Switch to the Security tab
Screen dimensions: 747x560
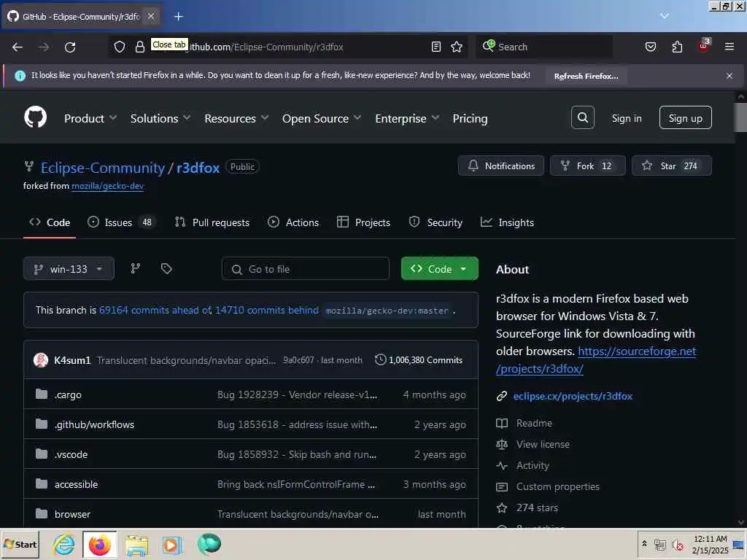click(436, 222)
